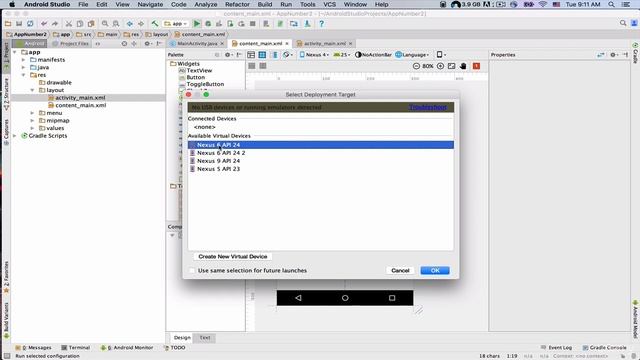Toggle the Show Design view icon
Viewport: 640px width, 360px height.
251,55
